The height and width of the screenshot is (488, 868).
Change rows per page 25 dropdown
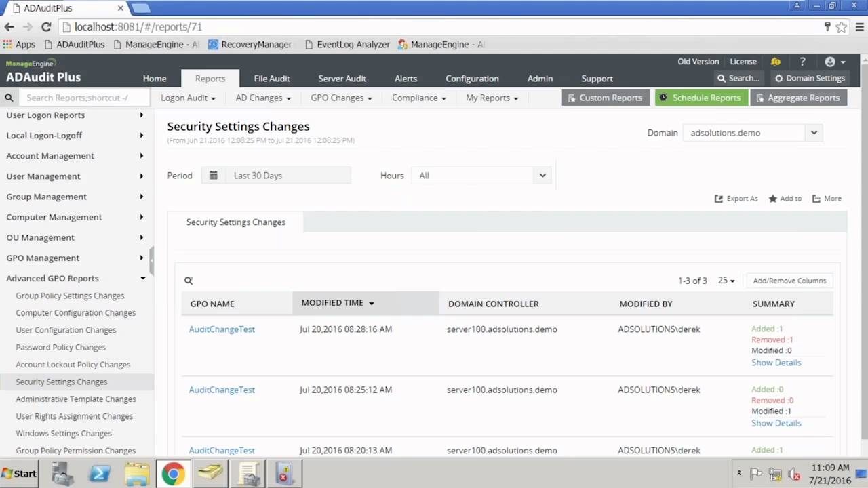[x=726, y=281]
